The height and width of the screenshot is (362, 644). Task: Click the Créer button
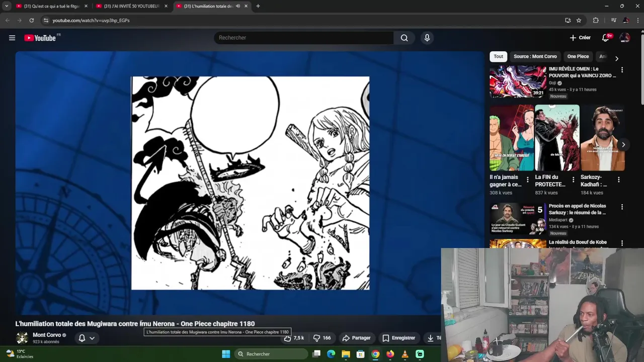(x=580, y=38)
